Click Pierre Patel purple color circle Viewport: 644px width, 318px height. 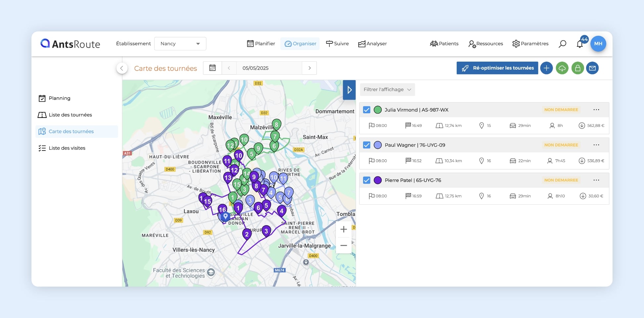point(378,180)
